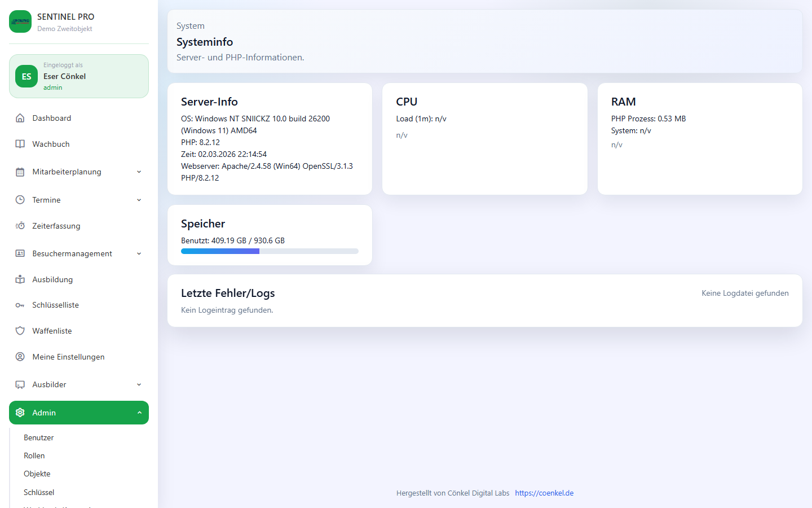Open Meine Einstellungen via the person icon
The width and height of the screenshot is (812, 508).
(20, 357)
